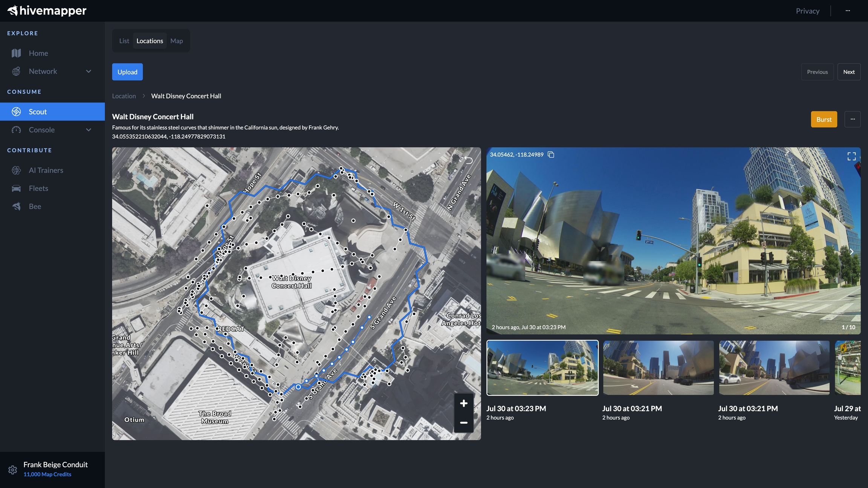Switch to the List tab
This screenshot has height=488, width=868.
pyautogui.click(x=124, y=41)
